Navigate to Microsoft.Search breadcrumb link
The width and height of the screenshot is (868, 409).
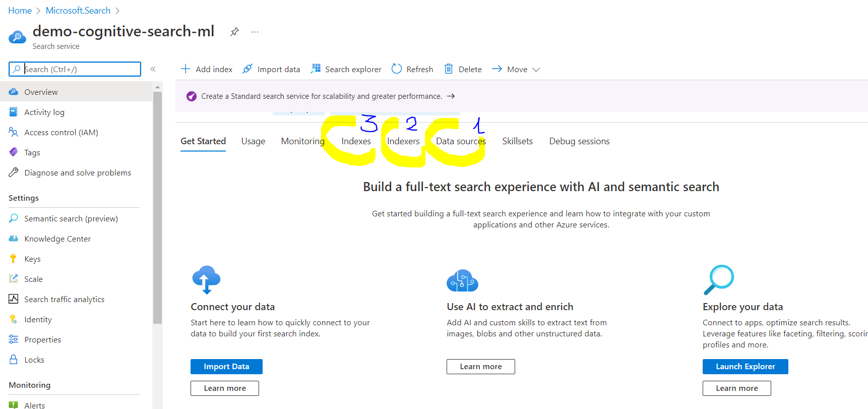coord(78,11)
